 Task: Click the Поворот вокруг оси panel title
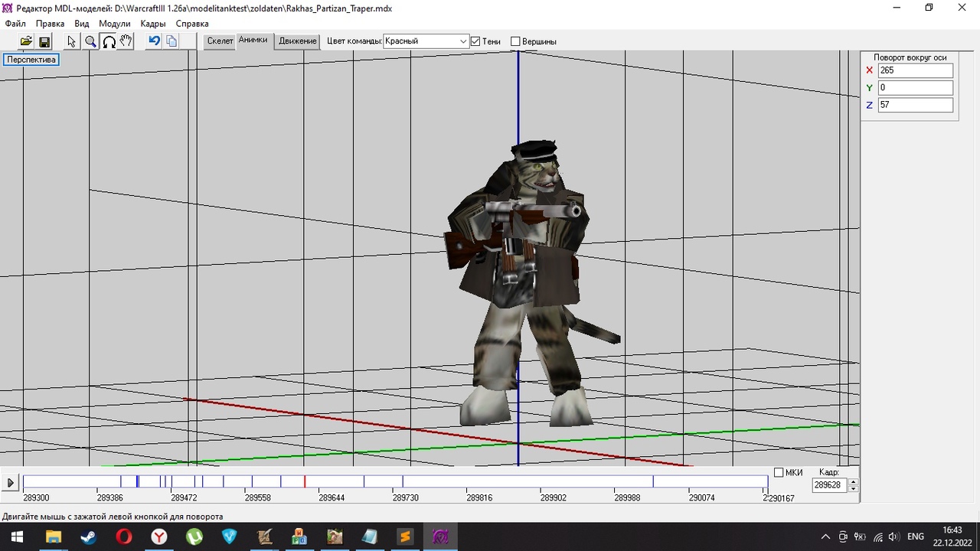point(910,57)
